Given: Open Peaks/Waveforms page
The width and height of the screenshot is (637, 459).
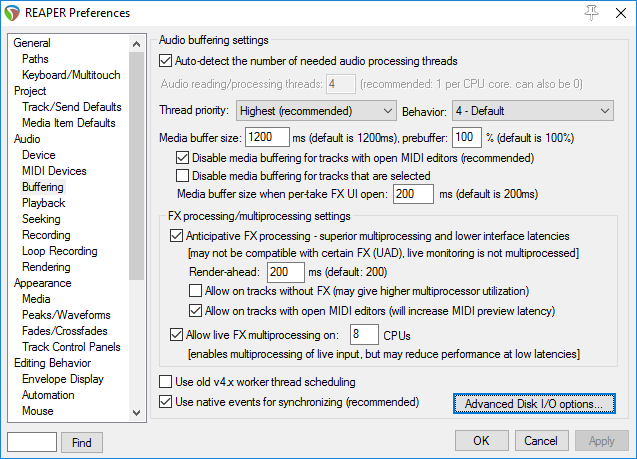Looking at the screenshot, I should click(66, 315).
